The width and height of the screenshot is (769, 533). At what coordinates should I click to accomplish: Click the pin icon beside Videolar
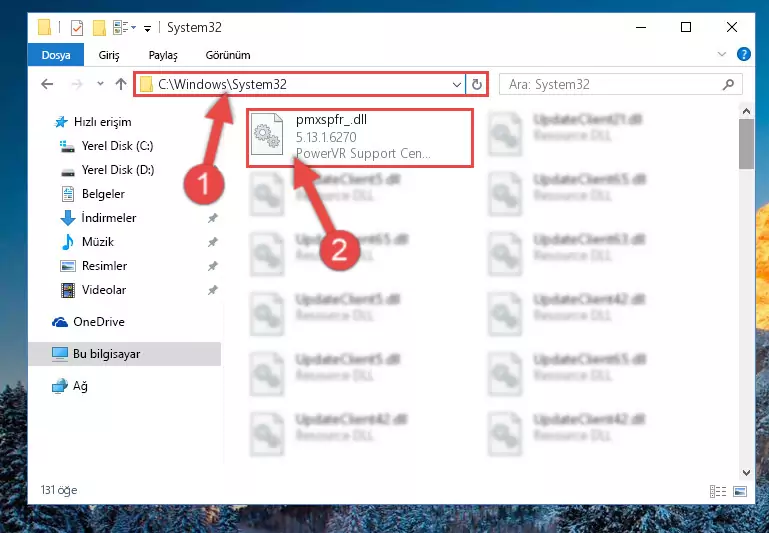point(212,290)
